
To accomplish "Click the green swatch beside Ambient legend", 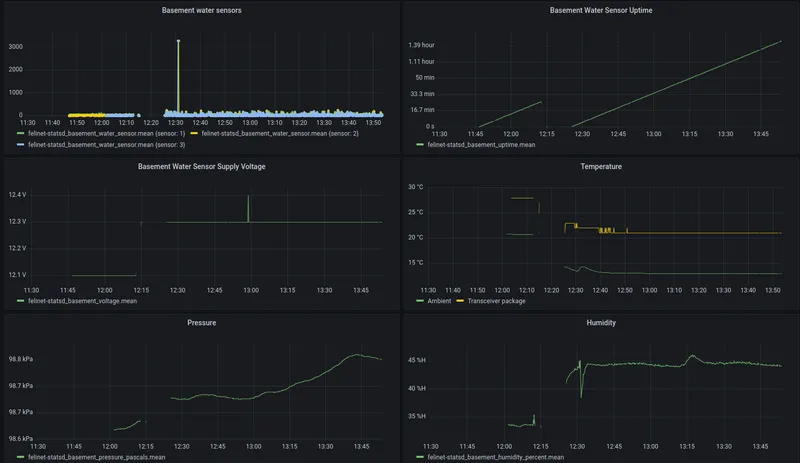I will tap(420, 301).
